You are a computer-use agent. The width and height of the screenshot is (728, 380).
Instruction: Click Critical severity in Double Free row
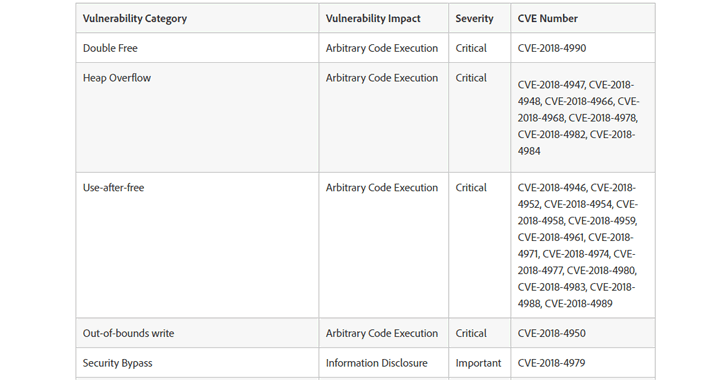pos(471,48)
